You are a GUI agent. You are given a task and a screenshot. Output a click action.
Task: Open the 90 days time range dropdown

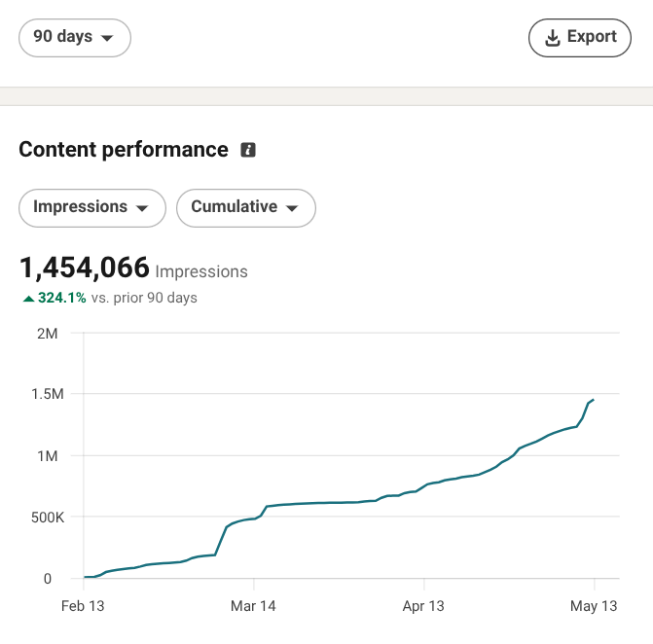[x=75, y=38]
